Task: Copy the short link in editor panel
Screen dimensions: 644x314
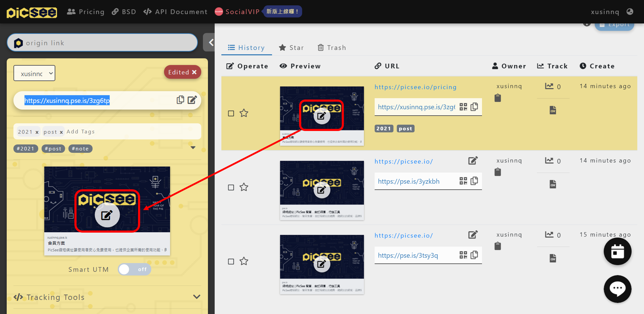Action: pos(180,100)
